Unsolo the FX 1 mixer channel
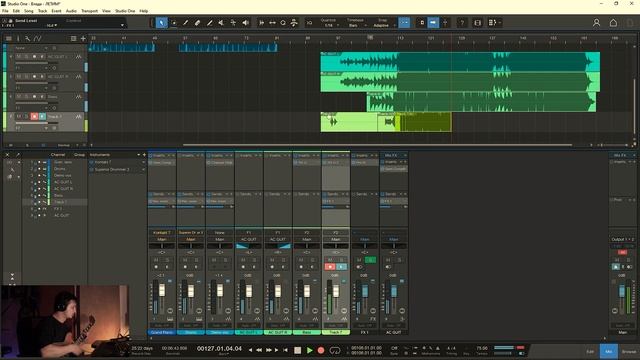This screenshot has height=360, width=640. (370, 260)
